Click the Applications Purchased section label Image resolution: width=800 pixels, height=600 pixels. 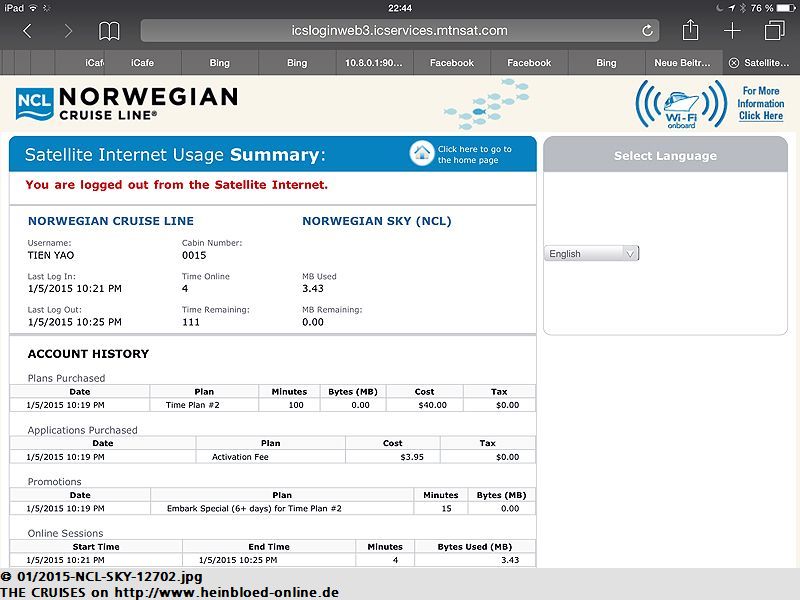tap(83, 430)
